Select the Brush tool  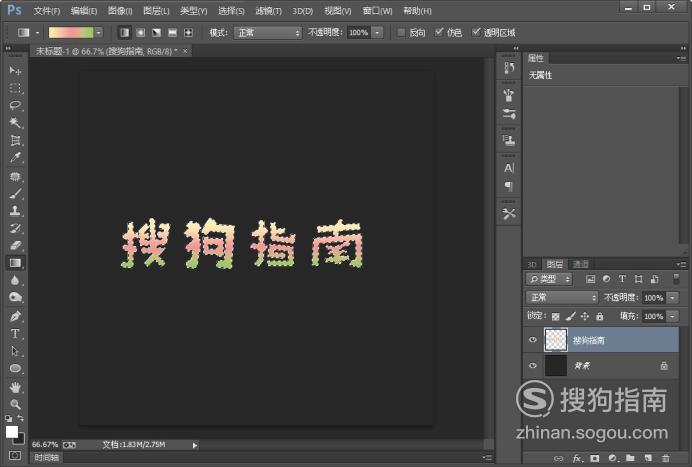[x=15, y=194]
